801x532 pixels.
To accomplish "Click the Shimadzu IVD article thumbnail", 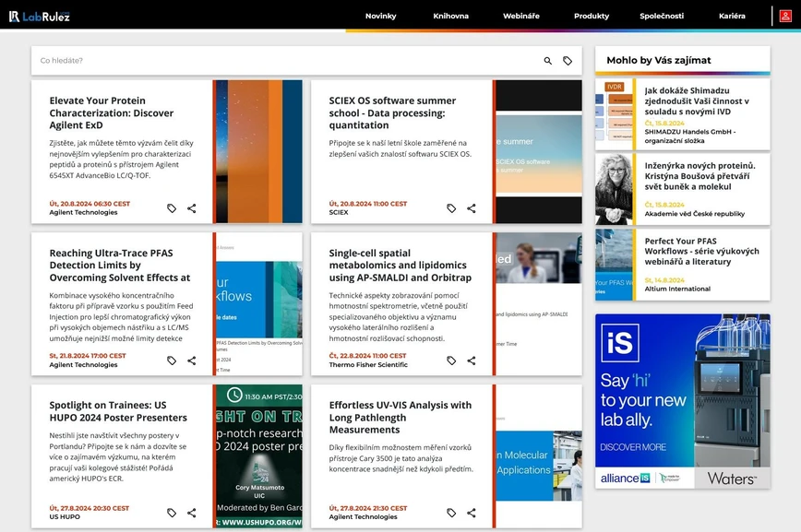I will 614,114.
